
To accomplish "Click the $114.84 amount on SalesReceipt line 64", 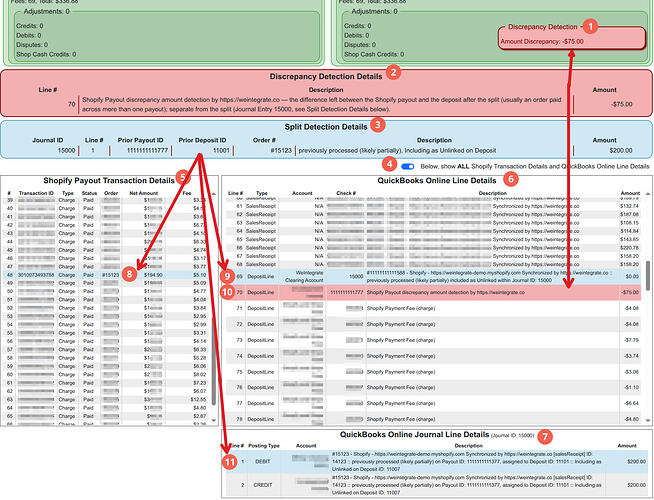I will point(629,231).
